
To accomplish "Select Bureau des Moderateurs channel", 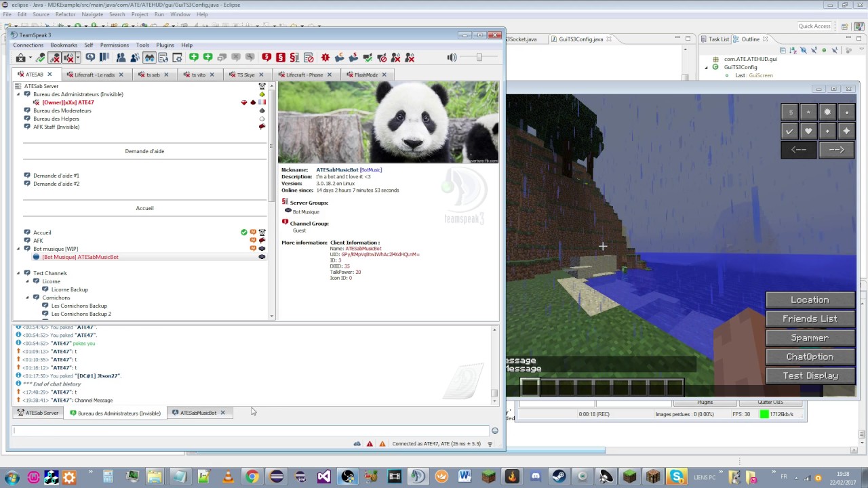I will tap(62, 110).
